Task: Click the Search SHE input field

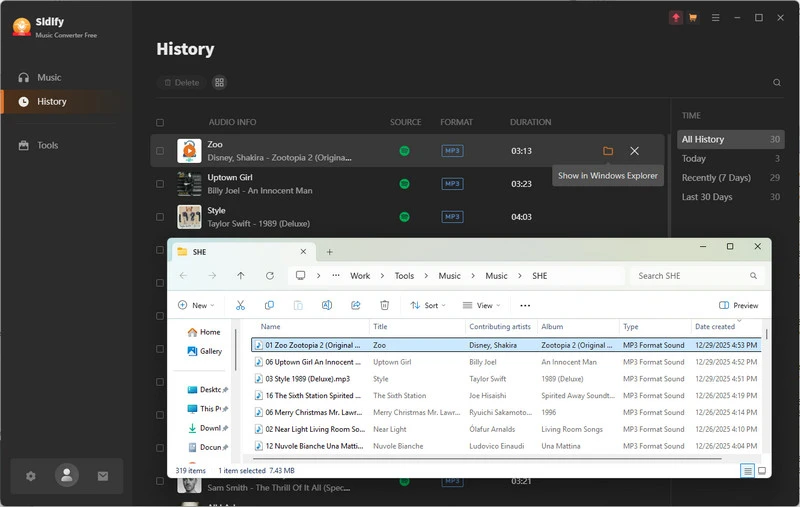Action: tap(697, 275)
